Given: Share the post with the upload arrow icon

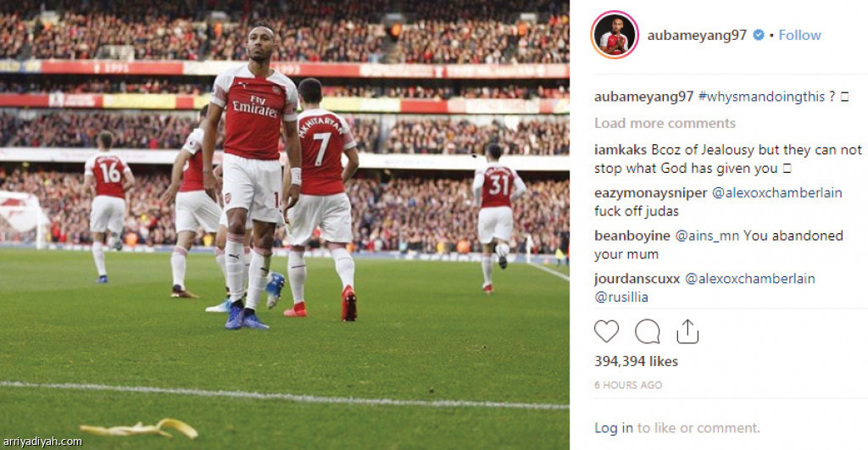Looking at the screenshot, I should tap(687, 331).
